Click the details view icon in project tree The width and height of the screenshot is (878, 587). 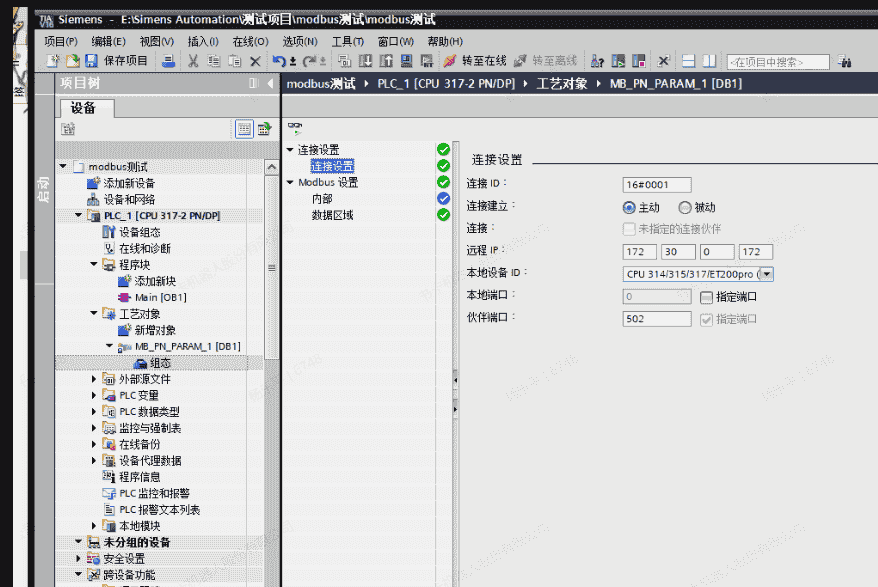tap(244, 128)
